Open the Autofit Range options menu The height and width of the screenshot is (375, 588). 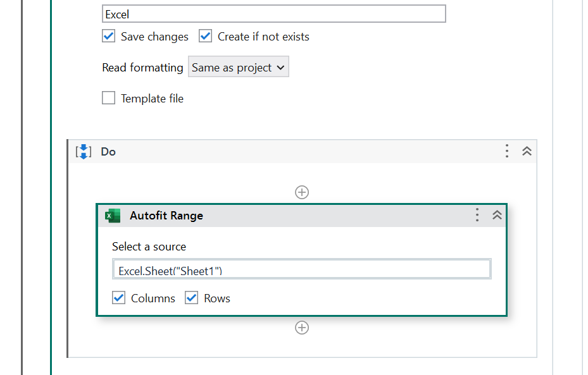(477, 215)
